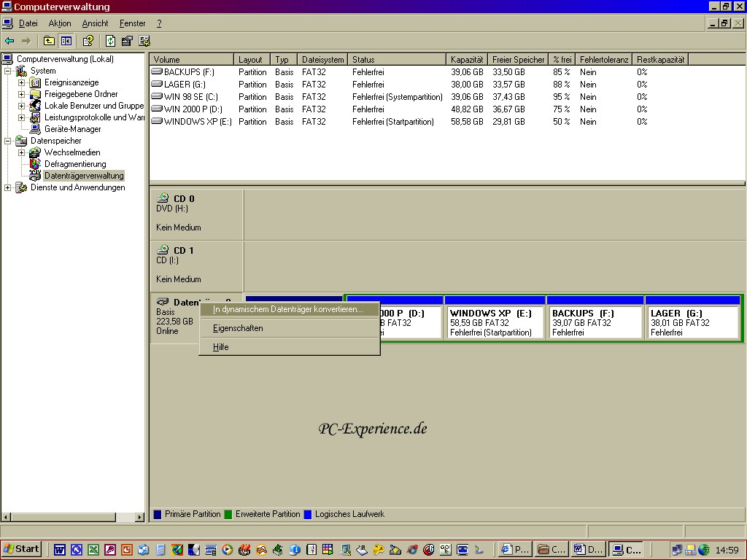This screenshot has width=747, height=560.
Task: Open the Ansicht menu
Action: [96, 23]
